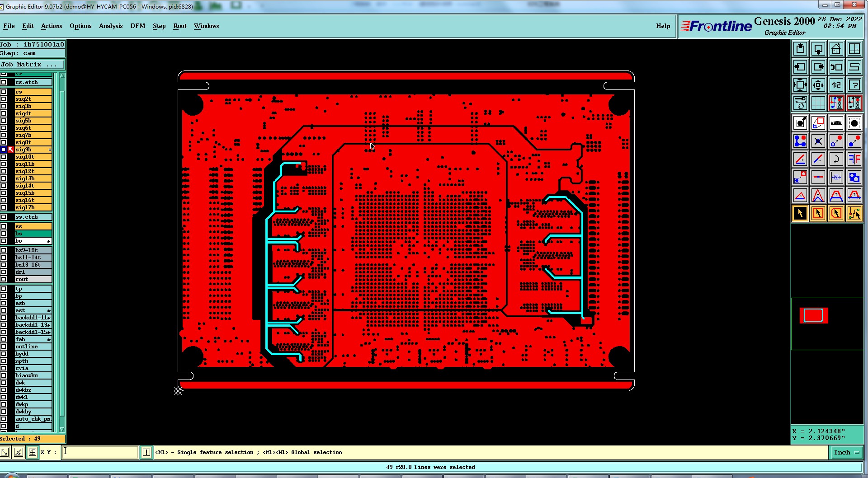Click the pan down icon
Screen dimensions: 868x478
818,49
